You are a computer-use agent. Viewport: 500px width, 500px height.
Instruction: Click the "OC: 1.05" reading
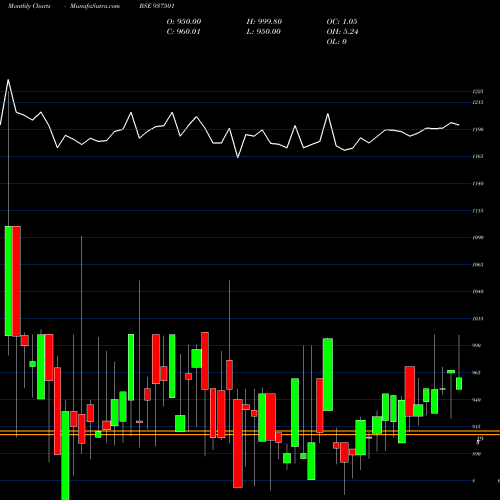point(342,22)
